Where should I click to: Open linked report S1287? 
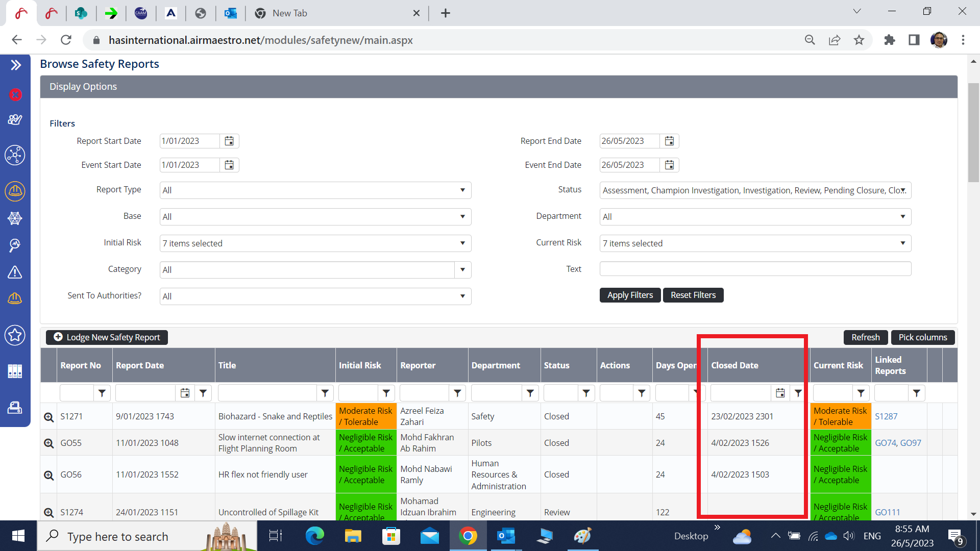[x=886, y=416]
